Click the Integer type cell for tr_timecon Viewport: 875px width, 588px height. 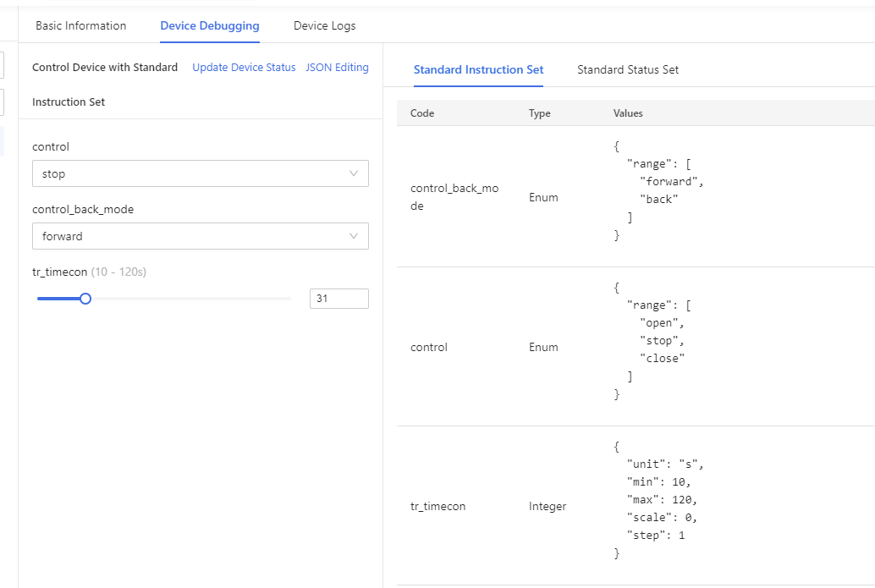click(x=548, y=506)
